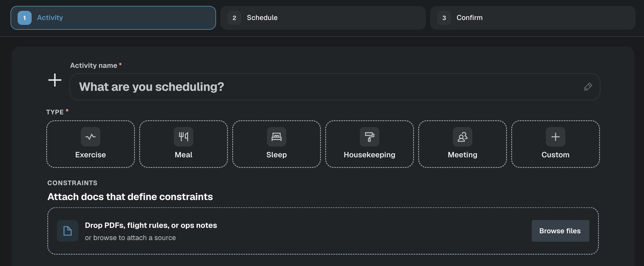This screenshot has width=644, height=266.
Task: Click the pencil edit icon in name field
Action: (x=588, y=87)
